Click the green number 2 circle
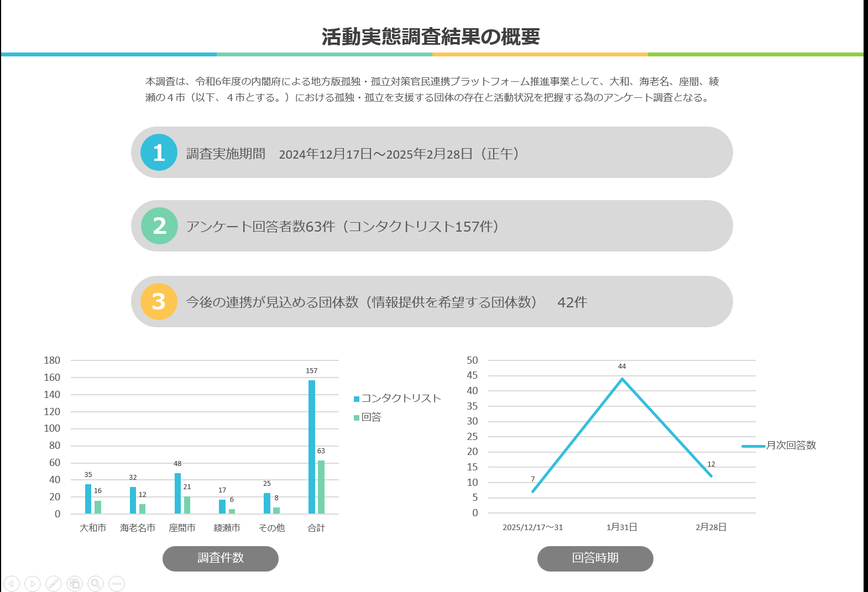This screenshot has height=592, width=868. point(159,226)
